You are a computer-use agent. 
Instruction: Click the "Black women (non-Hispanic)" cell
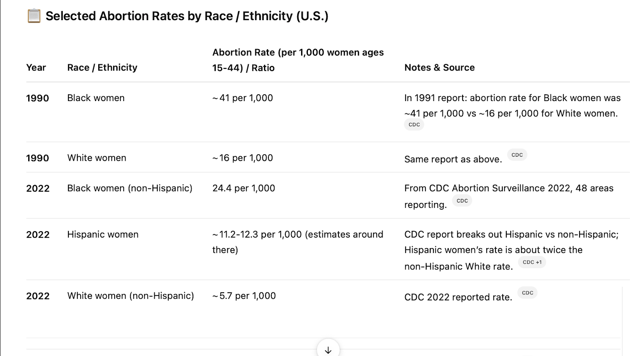click(x=130, y=188)
